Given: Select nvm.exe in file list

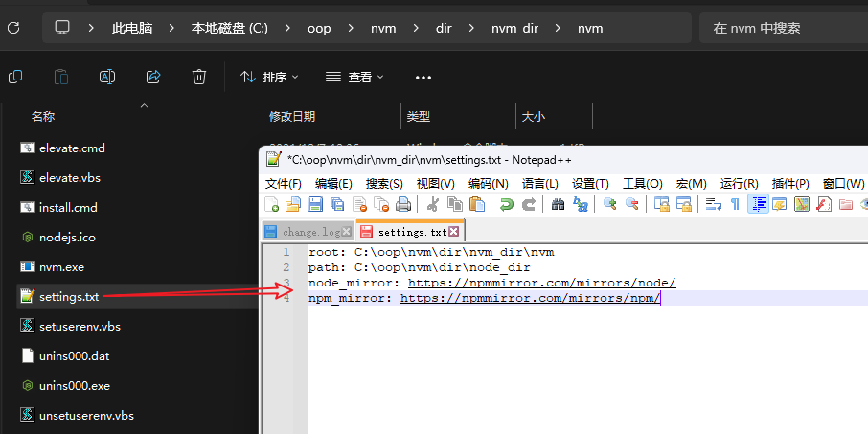Looking at the screenshot, I should pos(61,267).
